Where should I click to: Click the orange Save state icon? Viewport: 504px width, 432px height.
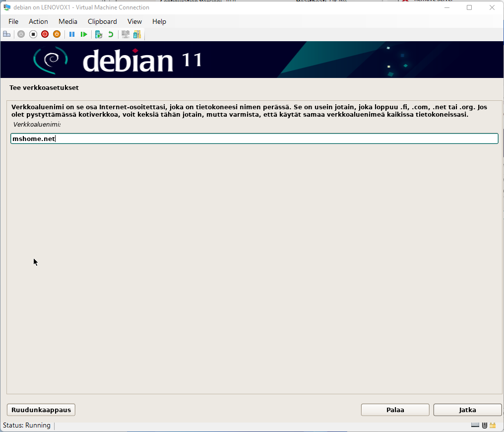[57, 34]
